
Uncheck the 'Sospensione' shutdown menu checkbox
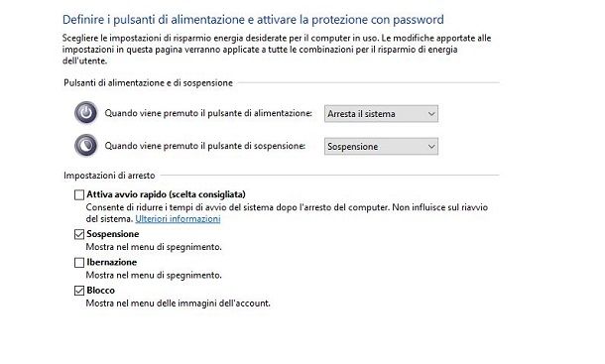tap(79, 234)
